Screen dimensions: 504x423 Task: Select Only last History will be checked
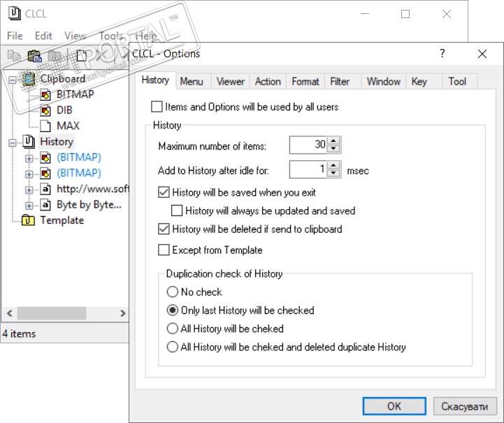(173, 310)
